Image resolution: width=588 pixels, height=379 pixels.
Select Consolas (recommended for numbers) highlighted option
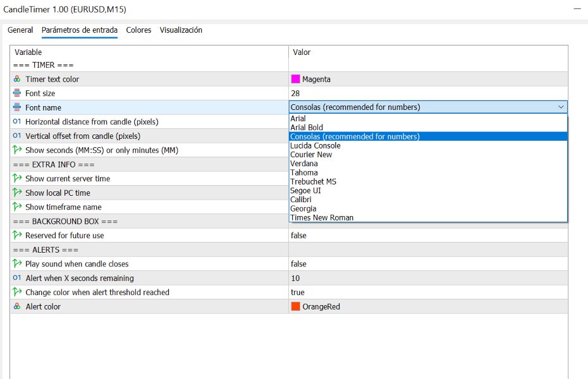(x=428, y=136)
